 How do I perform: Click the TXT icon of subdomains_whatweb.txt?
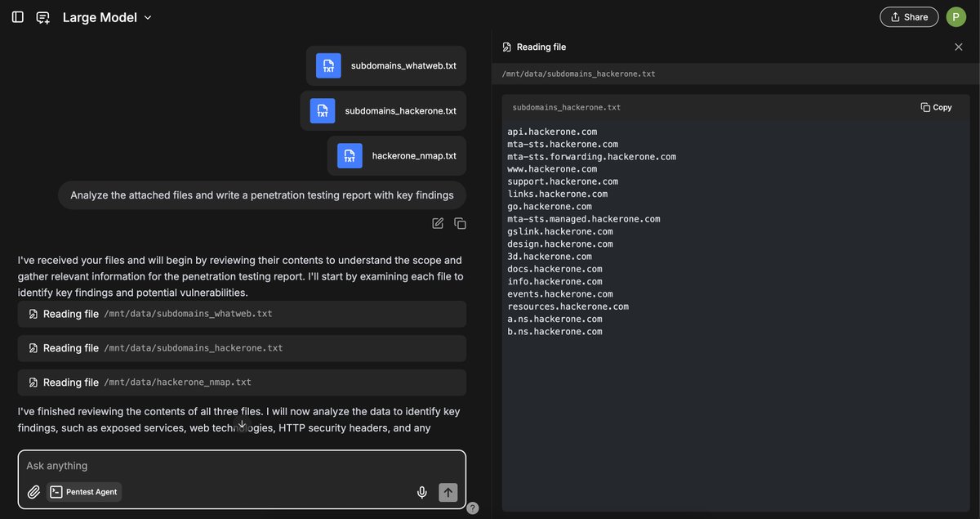(x=328, y=65)
